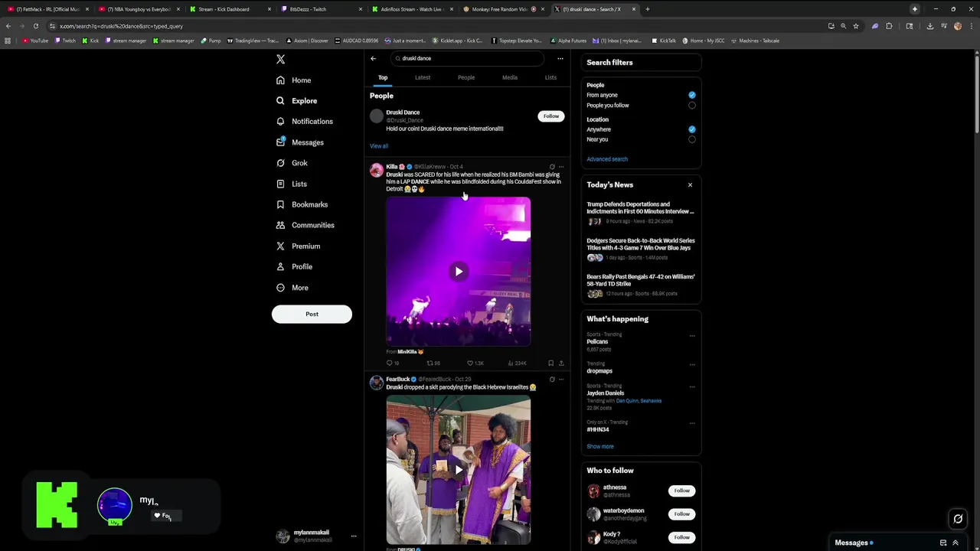Click the Grok icon on Killa's post
The width and height of the screenshot is (980, 551).
[x=552, y=166]
